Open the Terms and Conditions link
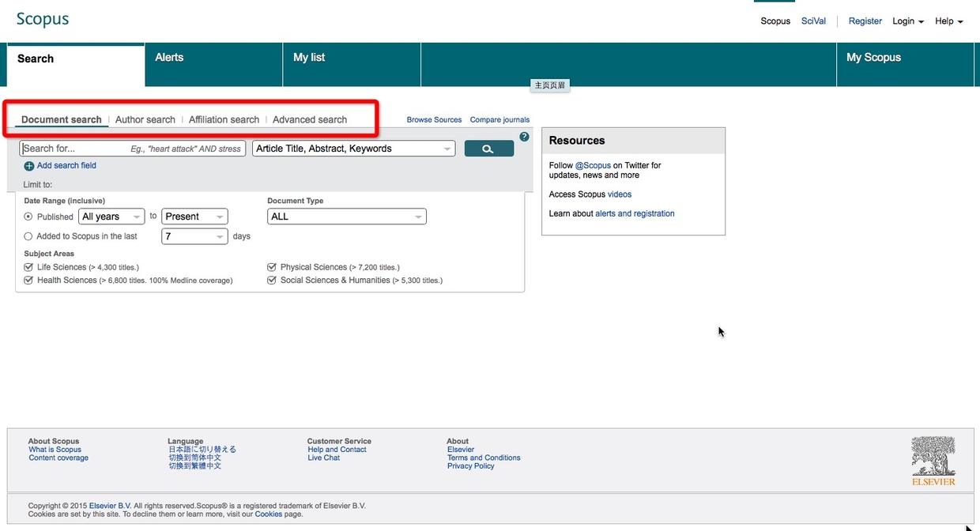This screenshot has width=980, height=531. click(484, 458)
